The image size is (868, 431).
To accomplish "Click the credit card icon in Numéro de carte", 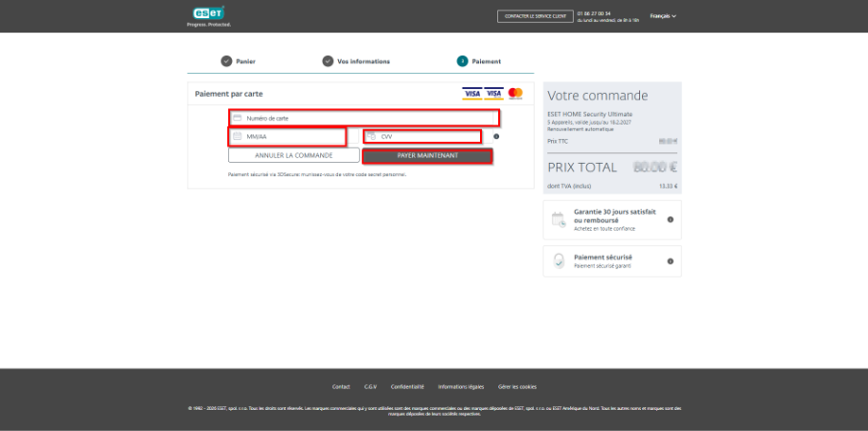I will [237, 118].
